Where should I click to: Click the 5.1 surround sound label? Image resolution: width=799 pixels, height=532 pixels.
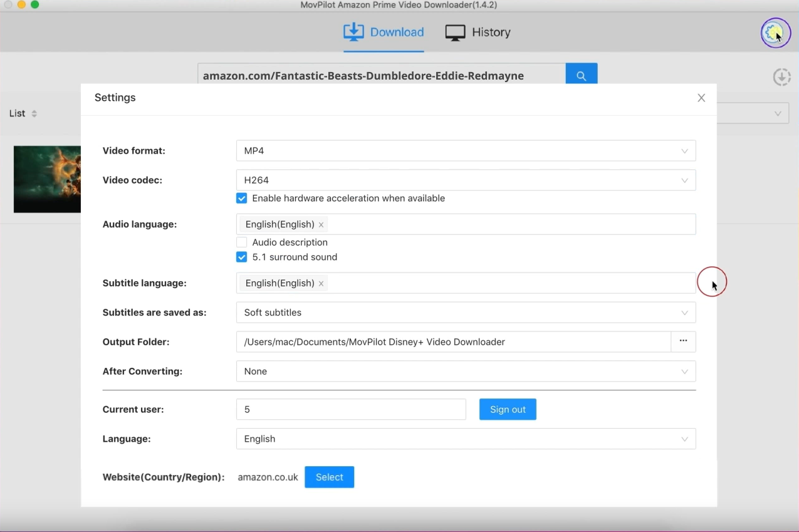(295, 257)
